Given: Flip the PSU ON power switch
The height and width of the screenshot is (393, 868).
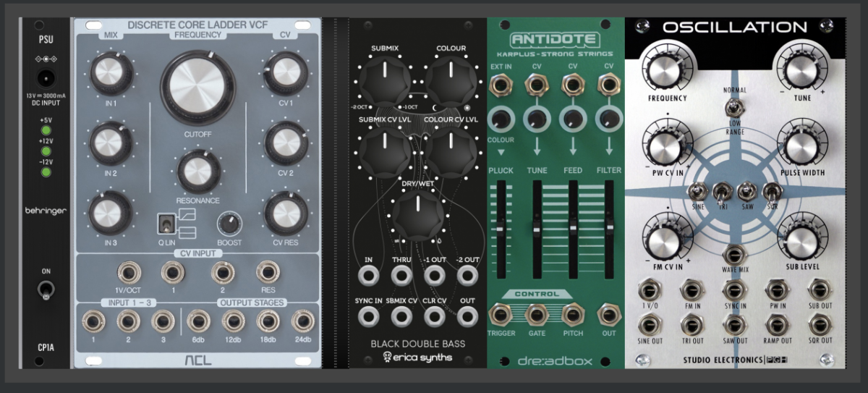Looking at the screenshot, I should tap(46, 291).
